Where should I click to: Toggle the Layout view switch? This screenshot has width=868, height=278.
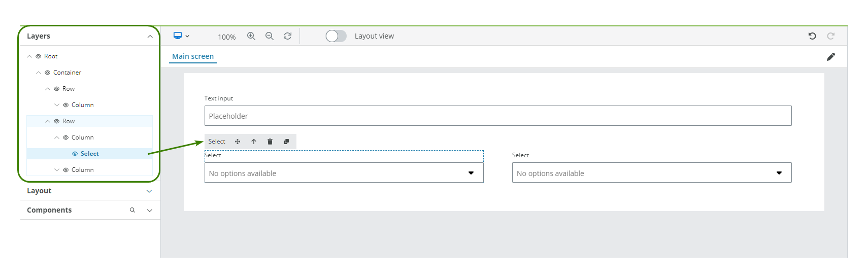(336, 36)
